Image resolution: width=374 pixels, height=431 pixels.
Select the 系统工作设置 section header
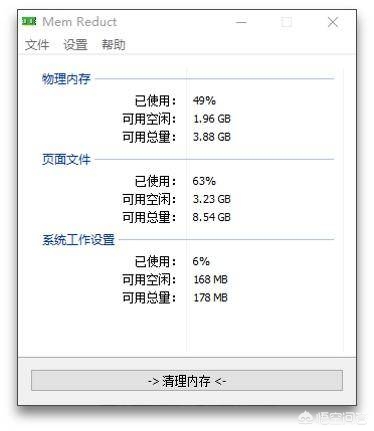click(x=78, y=240)
